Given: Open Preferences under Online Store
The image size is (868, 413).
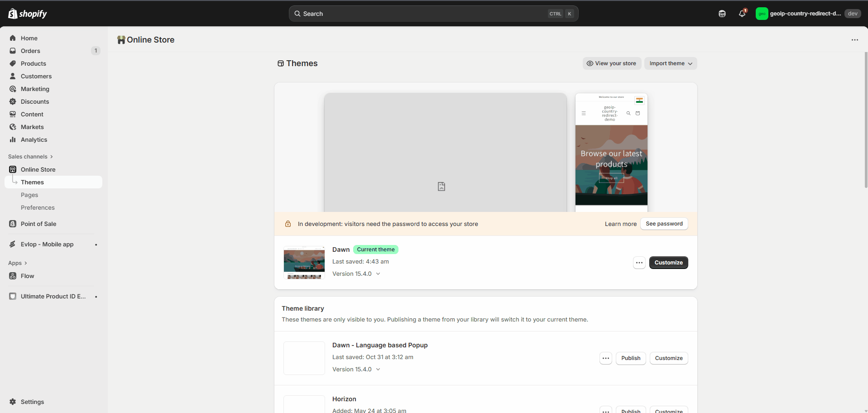Looking at the screenshot, I should tap(38, 207).
